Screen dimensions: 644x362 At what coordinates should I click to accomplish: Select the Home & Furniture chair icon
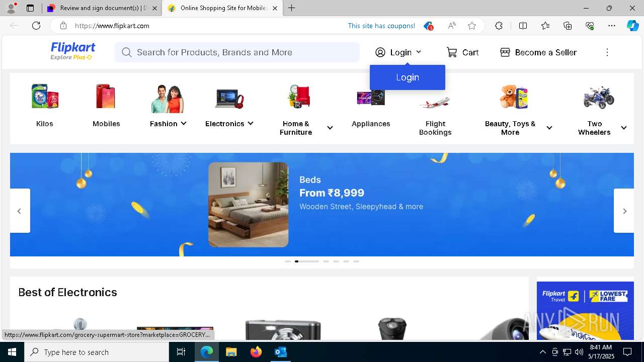point(299,97)
